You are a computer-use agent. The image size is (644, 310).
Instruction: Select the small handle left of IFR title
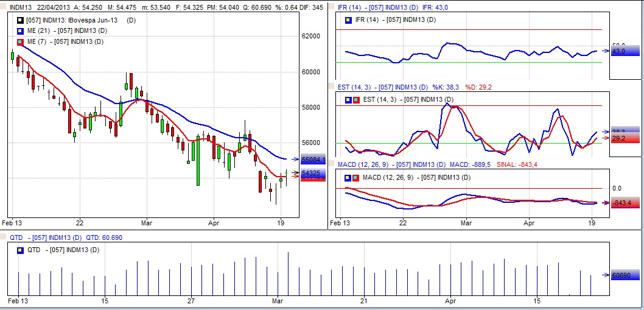[331, 7]
